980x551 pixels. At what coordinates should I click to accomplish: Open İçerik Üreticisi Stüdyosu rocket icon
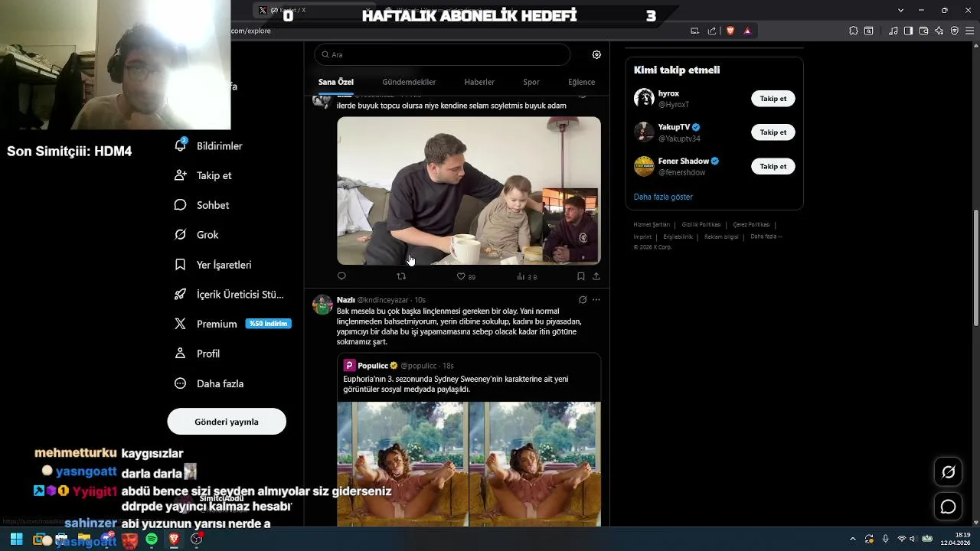pyautogui.click(x=180, y=295)
